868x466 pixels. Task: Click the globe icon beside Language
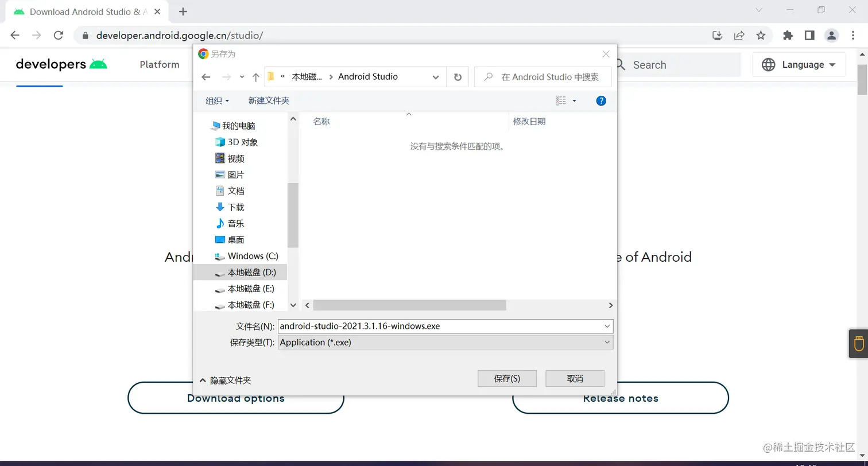pos(769,65)
